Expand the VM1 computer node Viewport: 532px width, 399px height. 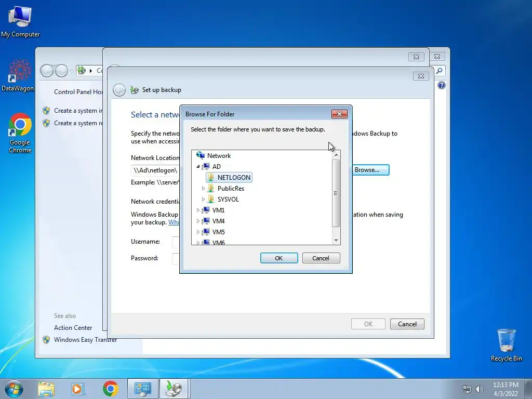(198, 210)
